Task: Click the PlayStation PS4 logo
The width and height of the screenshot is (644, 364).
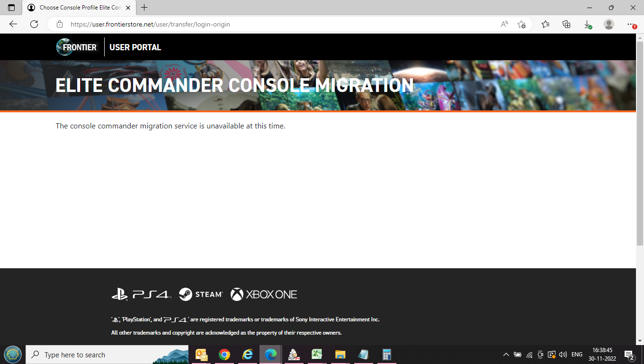Action: [141, 294]
